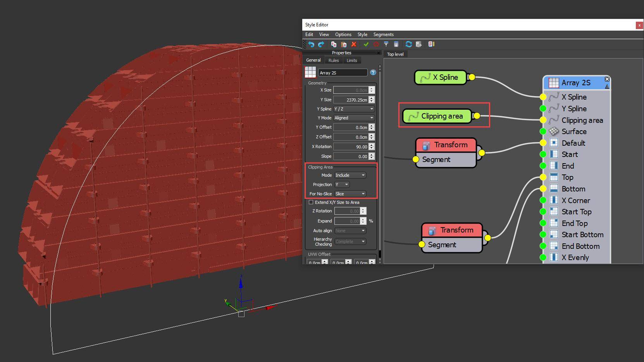Open the Y Spline mode dropdown
The height and width of the screenshot is (362, 644).
pyautogui.click(x=353, y=109)
